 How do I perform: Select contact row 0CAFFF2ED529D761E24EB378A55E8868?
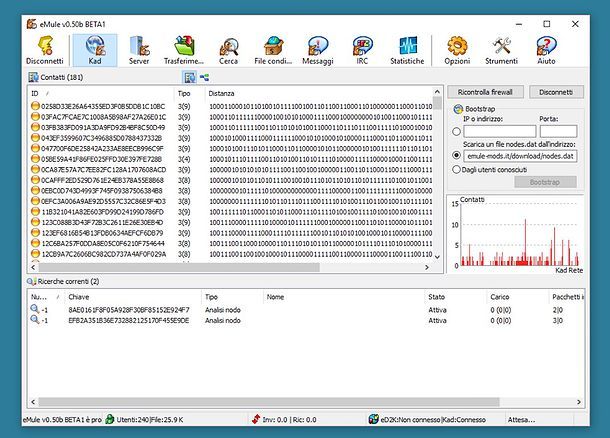[231, 180]
